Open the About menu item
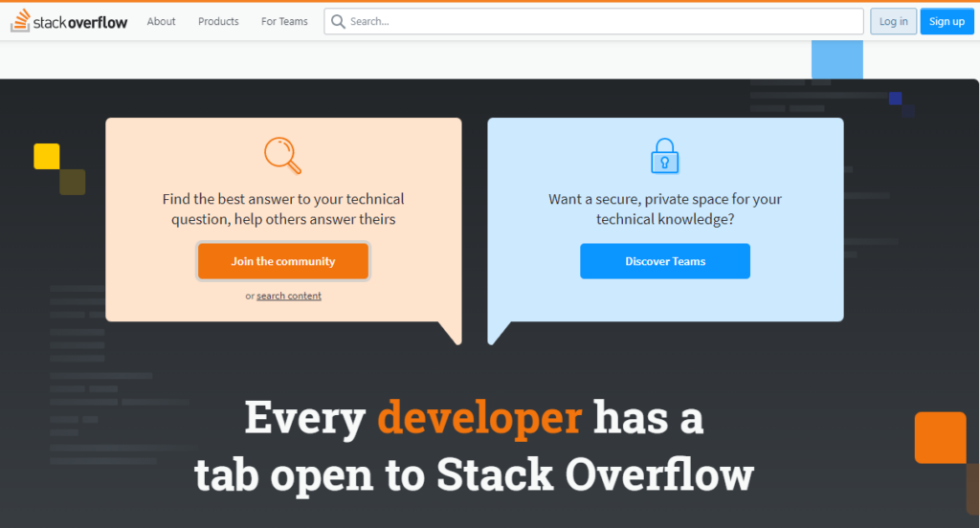Image resolution: width=980 pixels, height=528 pixels. 161,21
